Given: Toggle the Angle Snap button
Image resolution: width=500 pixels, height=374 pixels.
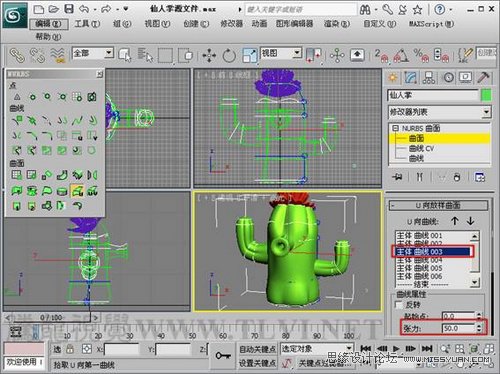Looking at the screenshot, I should pos(401,55).
